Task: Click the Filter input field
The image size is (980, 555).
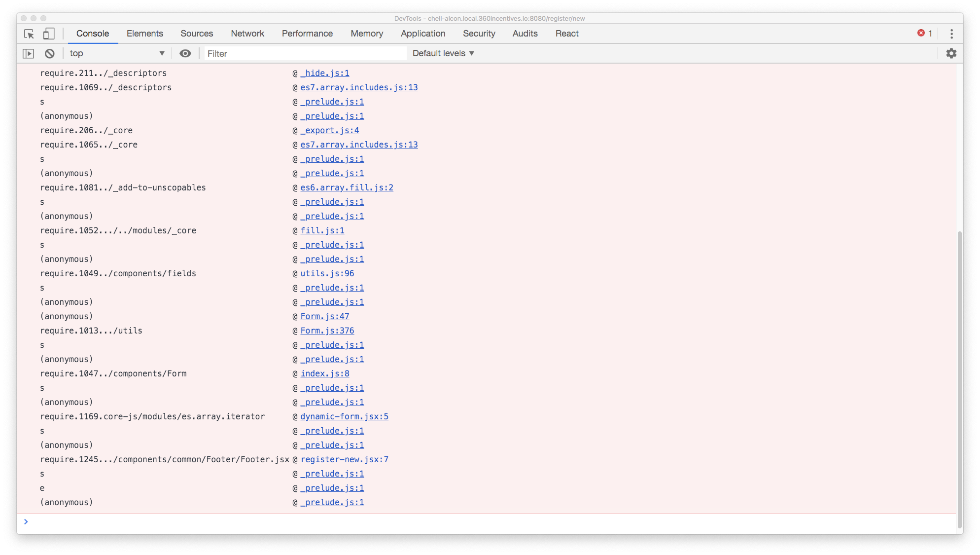Action: (x=305, y=53)
